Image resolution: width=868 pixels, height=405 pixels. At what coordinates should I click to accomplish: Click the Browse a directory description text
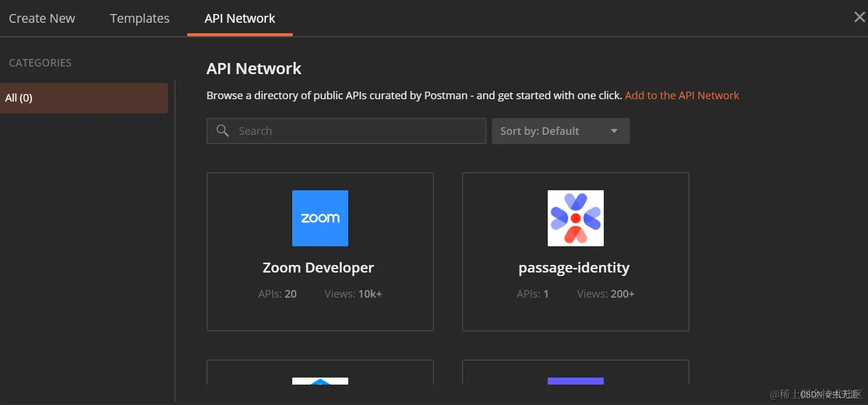click(x=414, y=95)
